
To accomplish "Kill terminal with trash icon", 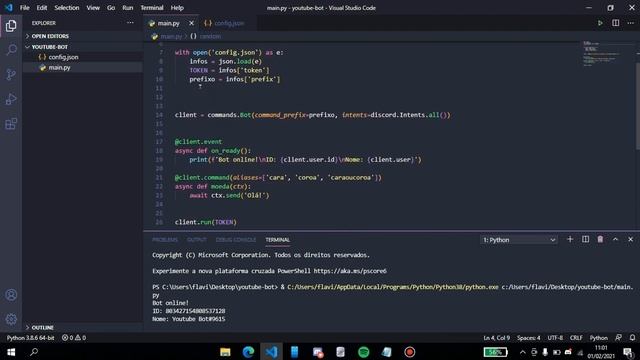I will 600,239.
